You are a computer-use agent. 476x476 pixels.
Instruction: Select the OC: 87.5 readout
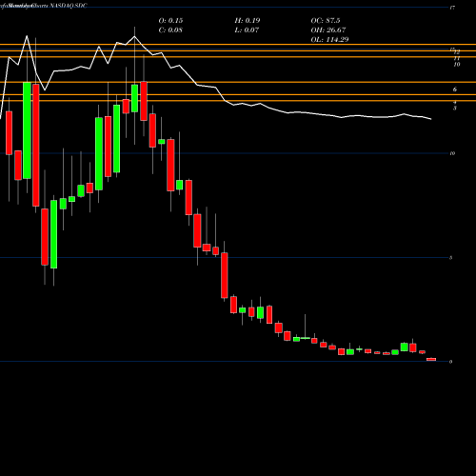326,20
